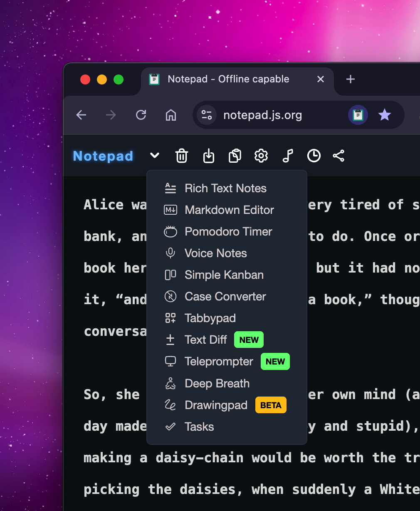Click the NEW badge beside Text Diff

tap(249, 340)
